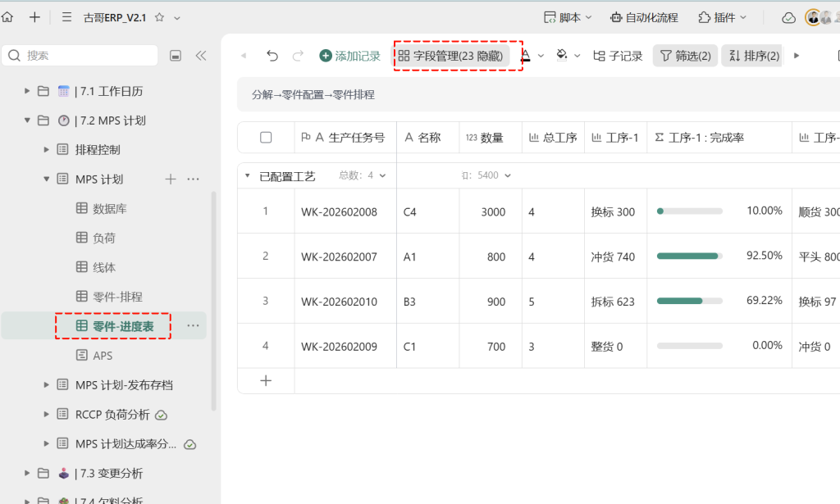The width and height of the screenshot is (840, 504).
Task: Expand the 7.3 变更分析 folder
Action: click(x=26, y=473)
